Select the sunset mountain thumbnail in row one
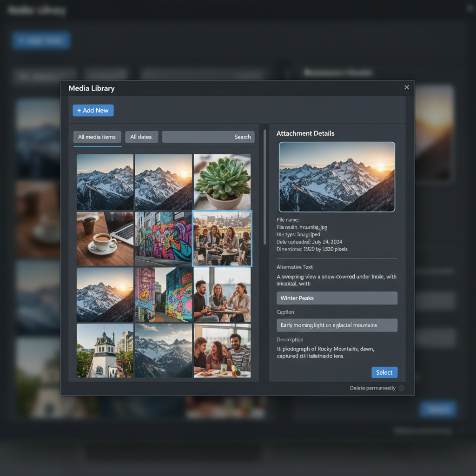The width and height of the screenshot is (476, 476). coord(163,181)
